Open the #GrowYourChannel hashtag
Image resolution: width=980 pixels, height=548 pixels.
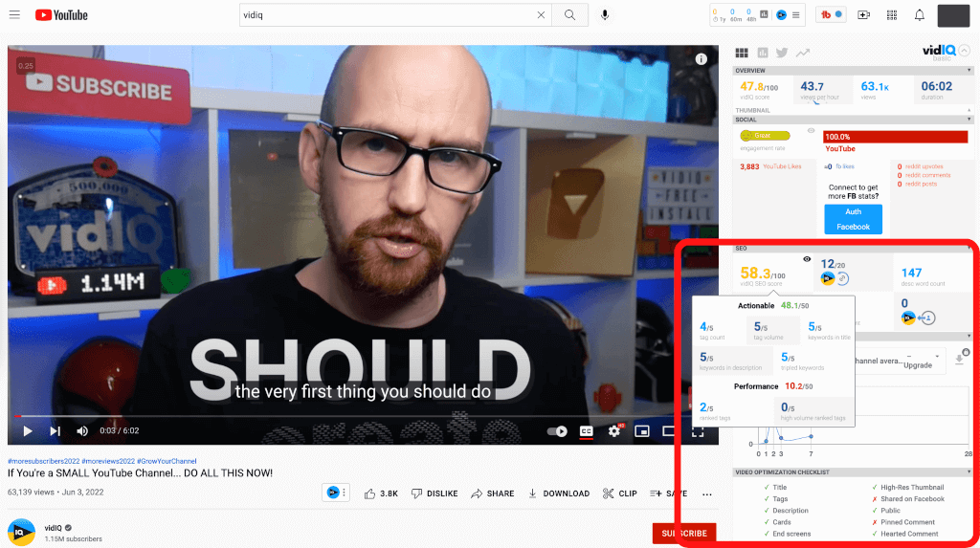point(167,461)
